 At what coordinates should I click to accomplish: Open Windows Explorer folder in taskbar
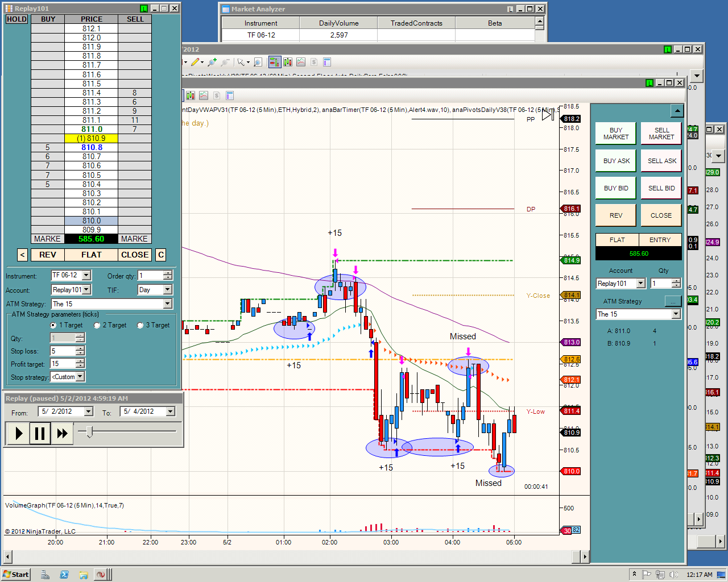(x=83, y=575)
